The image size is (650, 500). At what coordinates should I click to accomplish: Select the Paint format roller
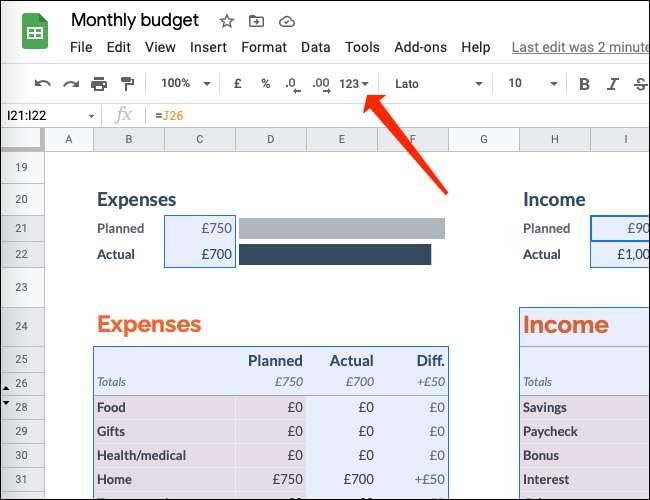click(x=127, y=84)
